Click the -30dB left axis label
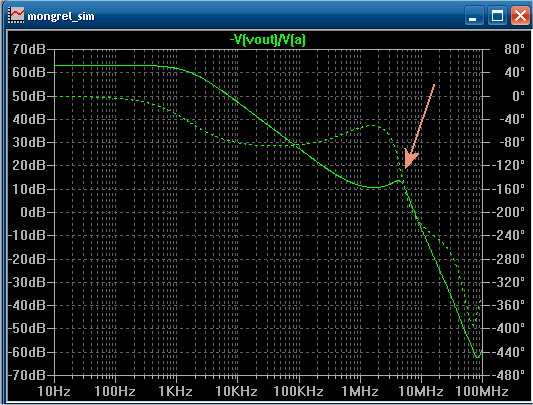This screenshot has height=405, width=533. [27, 282]
